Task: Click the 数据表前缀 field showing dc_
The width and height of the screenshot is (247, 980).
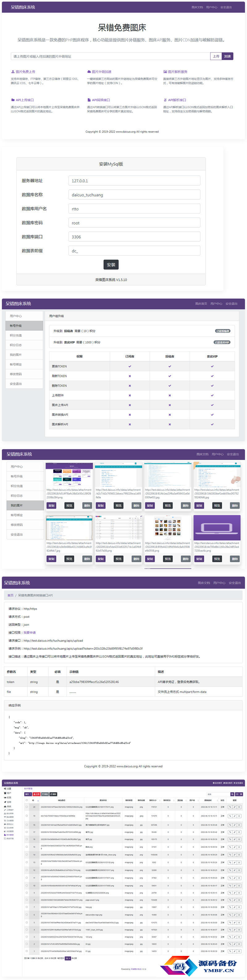Action: point(134,251)
